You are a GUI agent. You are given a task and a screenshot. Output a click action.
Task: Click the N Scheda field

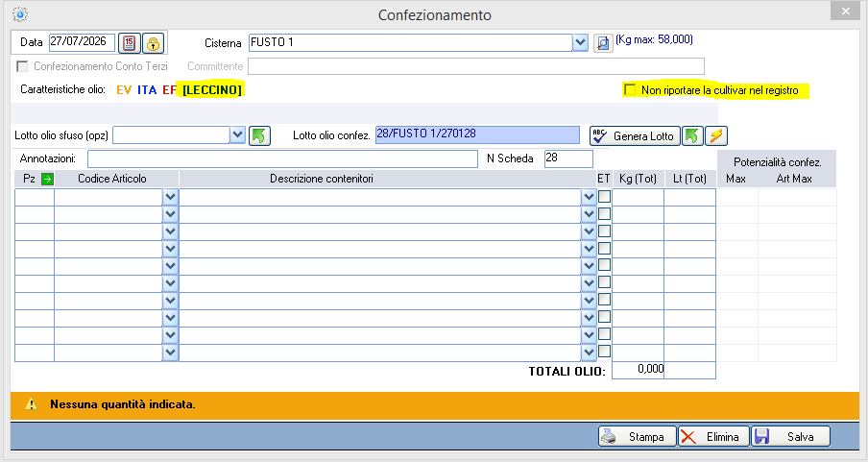tap(568, 158)
